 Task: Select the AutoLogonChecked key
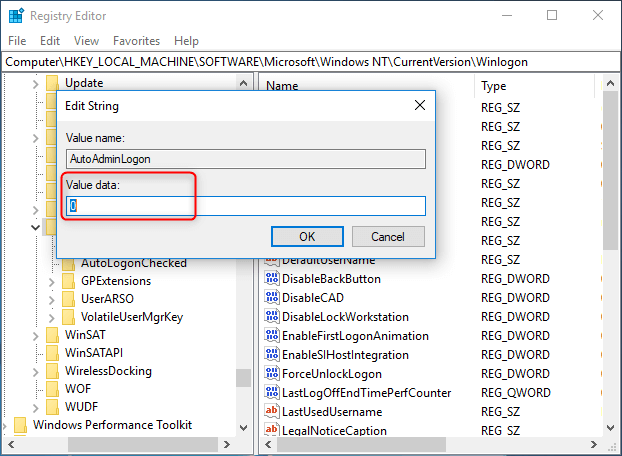133,263
